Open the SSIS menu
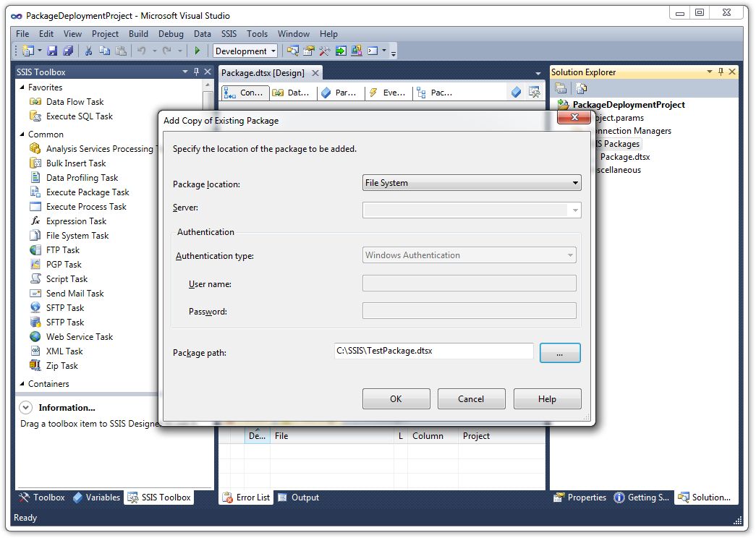756x538 pixels. tap(229, 34)
